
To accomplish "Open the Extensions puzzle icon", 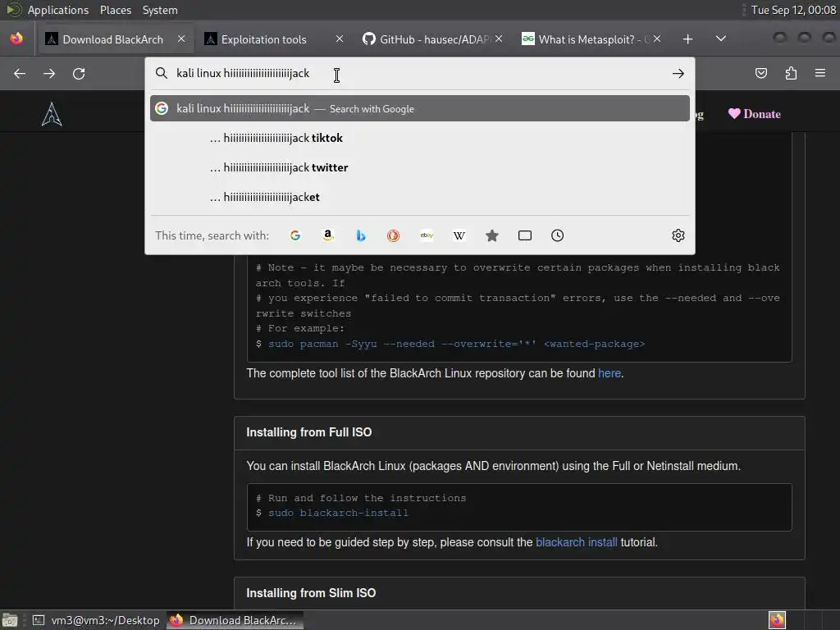I will [x=791, y=73].
